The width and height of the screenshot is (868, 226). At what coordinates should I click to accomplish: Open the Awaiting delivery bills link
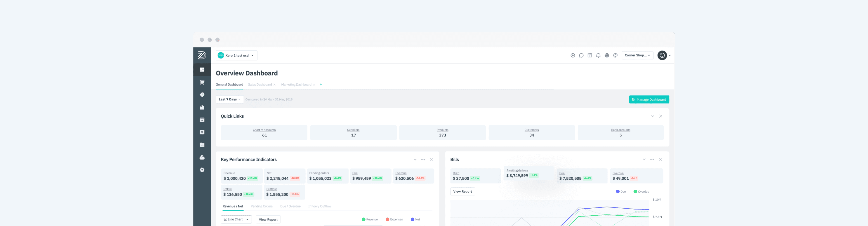tap(517, 170)
